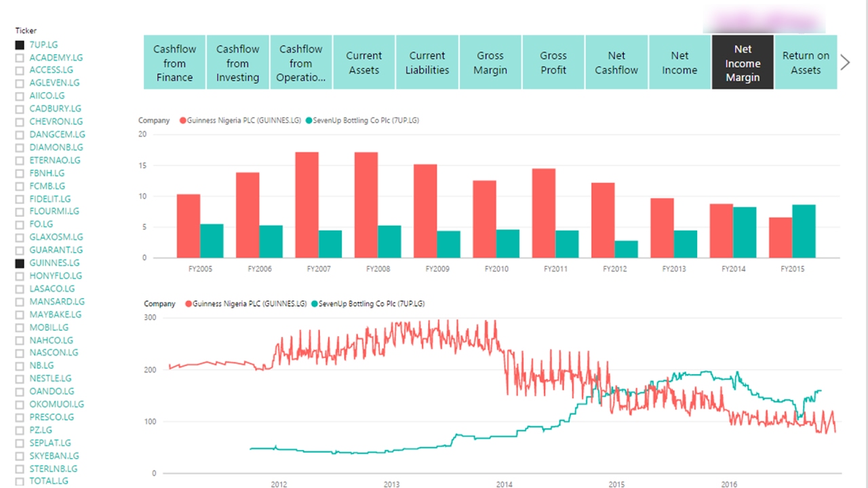The width and height of the screenshot is (868, 488).
Task: Check the DANGCEM.LG ticker checkbox
Action: click(x=20, y=135)
